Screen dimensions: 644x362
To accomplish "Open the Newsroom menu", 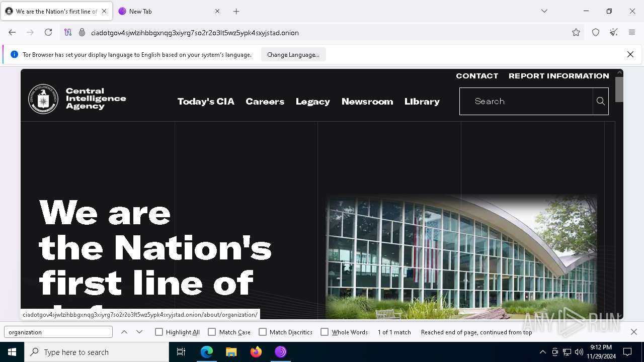I will [367, 102].
